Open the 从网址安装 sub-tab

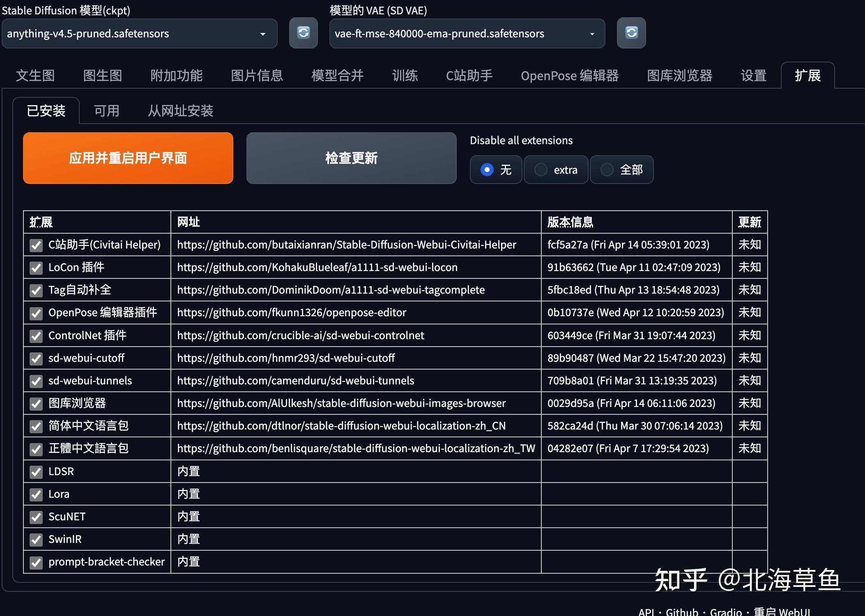[x=180, y=111]
